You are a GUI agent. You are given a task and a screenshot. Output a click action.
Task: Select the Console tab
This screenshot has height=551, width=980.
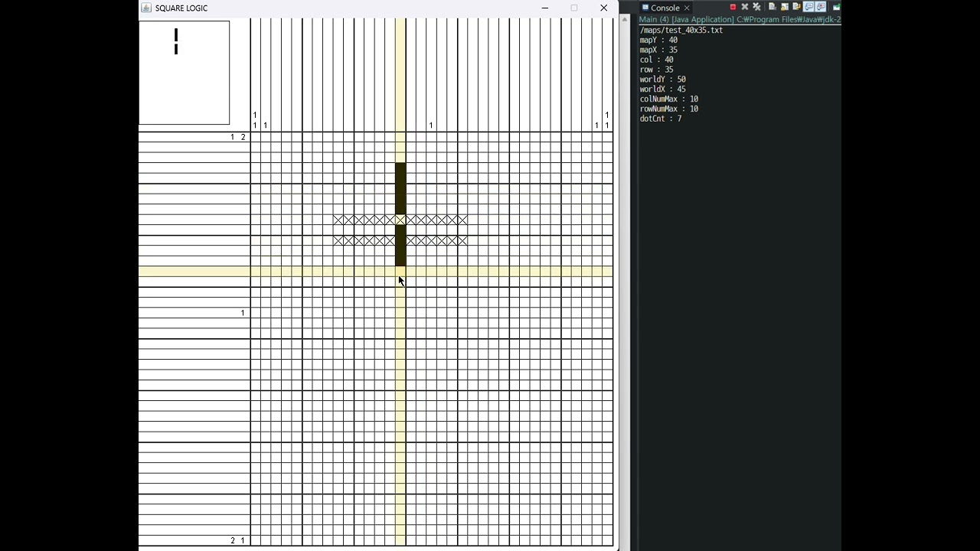(665, 8)
